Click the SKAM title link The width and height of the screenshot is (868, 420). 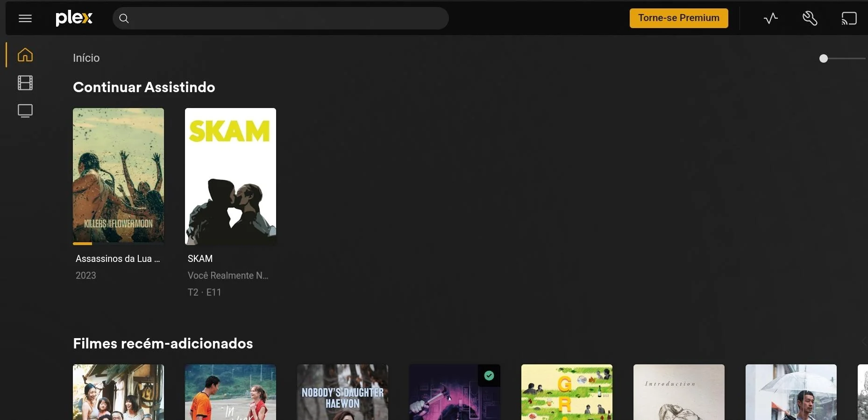pos(200,259)
